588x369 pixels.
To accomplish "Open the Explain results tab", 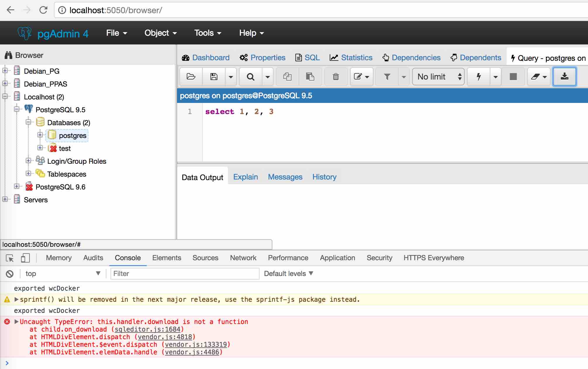I will click(245, 177).
